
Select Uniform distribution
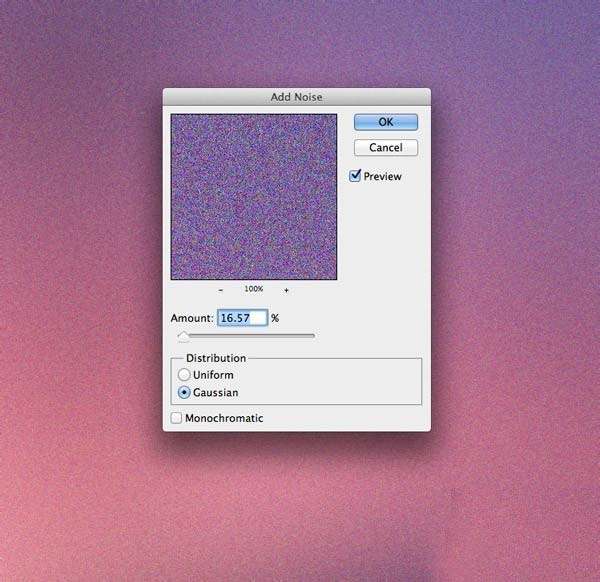click(184, 375)
